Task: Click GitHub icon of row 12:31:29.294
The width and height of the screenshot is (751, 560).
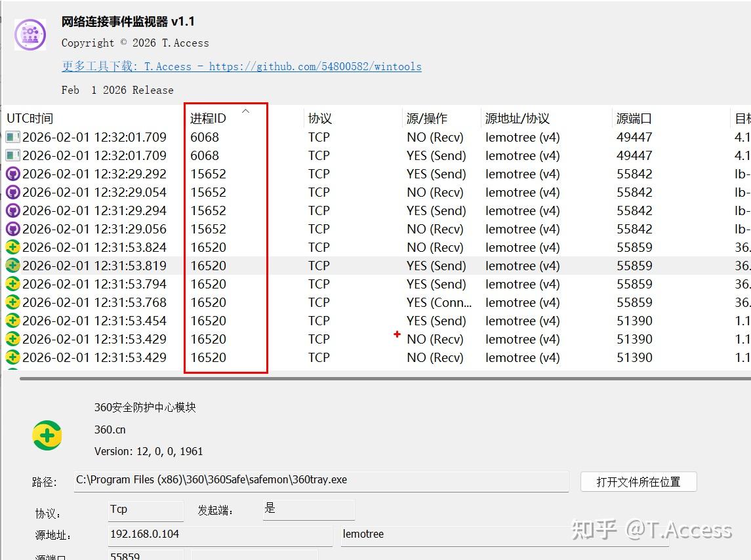Action: click(x=13, y=210)
